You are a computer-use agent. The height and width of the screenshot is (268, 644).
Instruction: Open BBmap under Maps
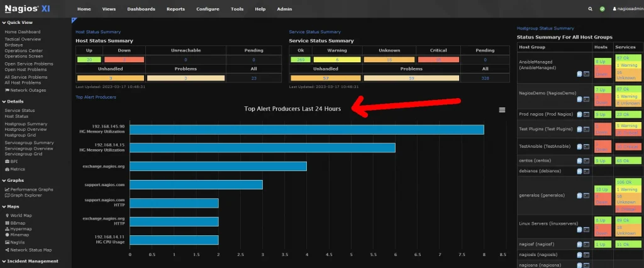(16, 223)
